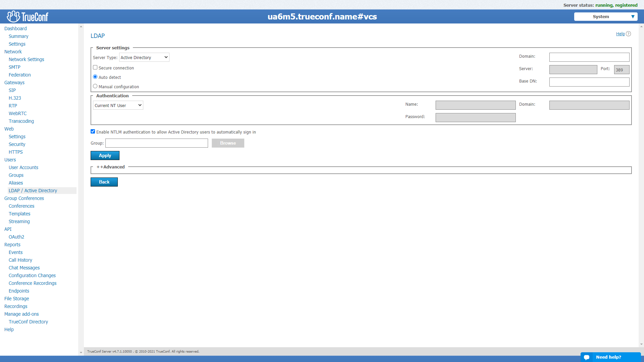Click the Need help chat bubble icon
This screenshot has height=362, width=644.
pos(587,357)
